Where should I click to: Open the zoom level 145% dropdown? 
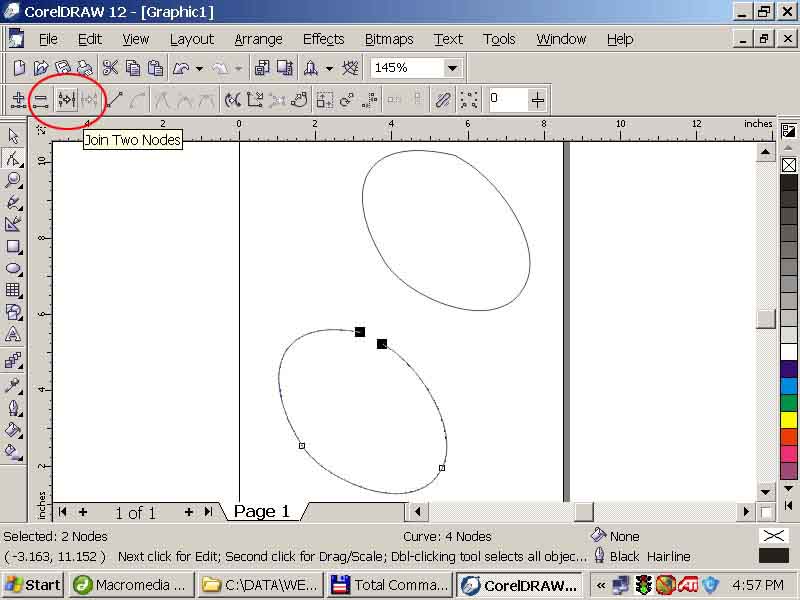(x=452, y=68)
